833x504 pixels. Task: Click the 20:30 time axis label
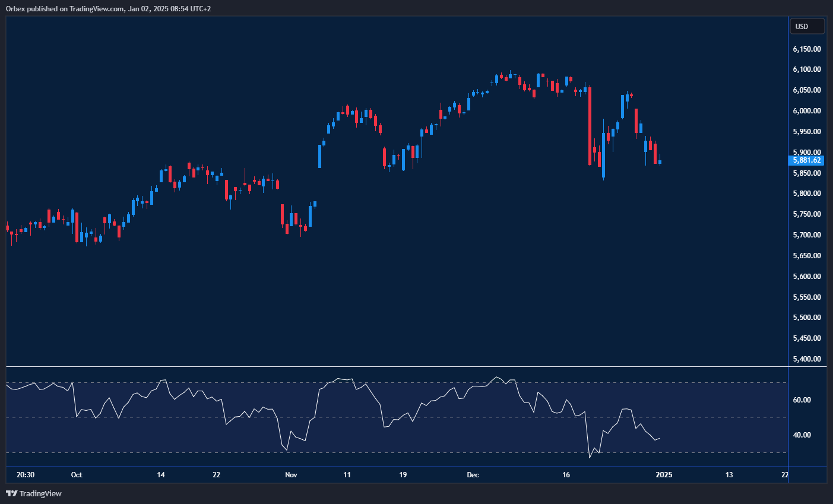pyautogui.click(x=26, y=475)
